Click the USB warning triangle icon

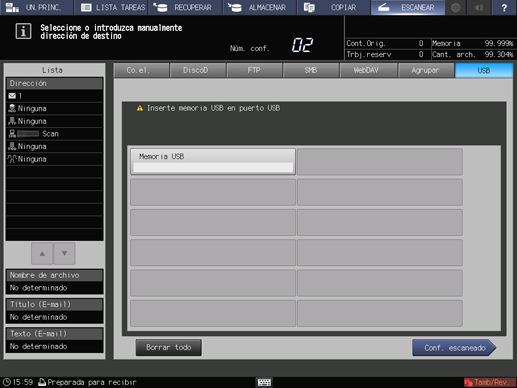click(x=140, y=108)
